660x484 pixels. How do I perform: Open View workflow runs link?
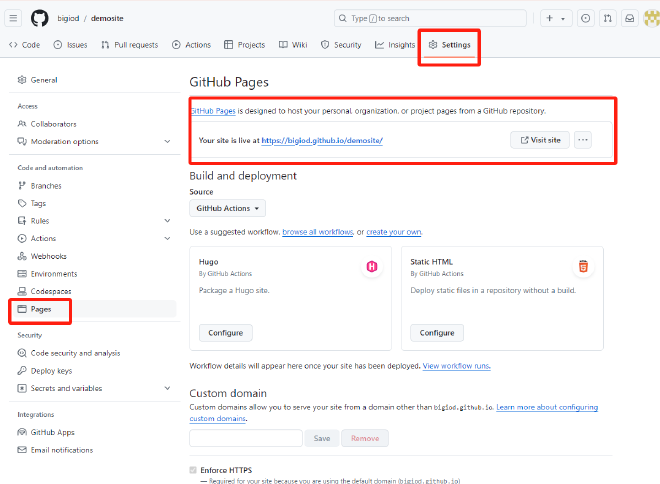(x=456, y=366)
